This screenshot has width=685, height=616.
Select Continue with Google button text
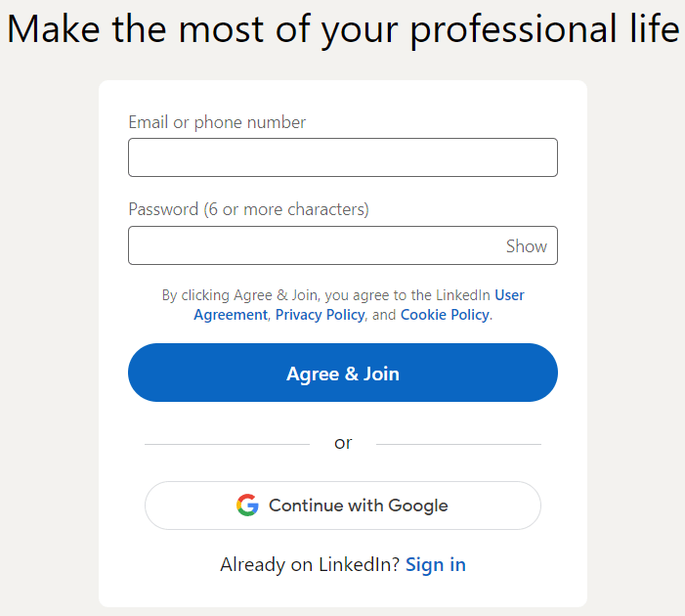coord(359,506)
